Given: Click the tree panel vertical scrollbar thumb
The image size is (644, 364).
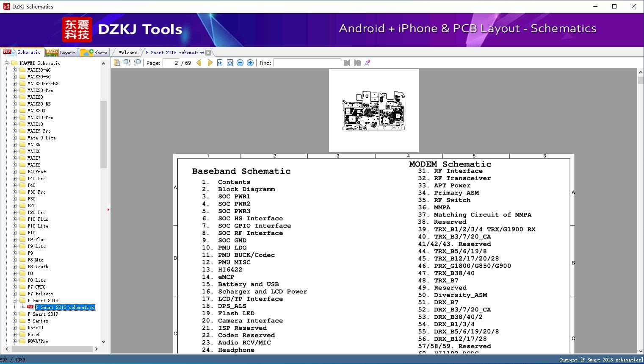Looking at the screenshot, I should (x=103, y=135).
